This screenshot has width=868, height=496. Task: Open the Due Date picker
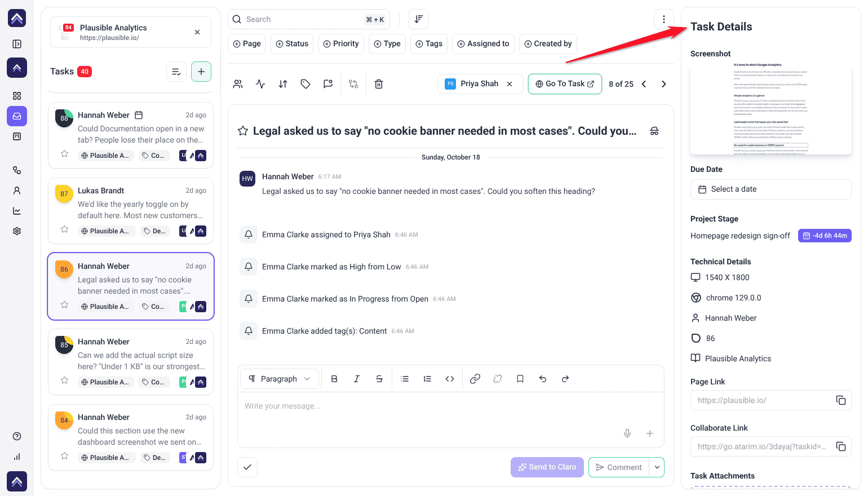tap(770, 189)
